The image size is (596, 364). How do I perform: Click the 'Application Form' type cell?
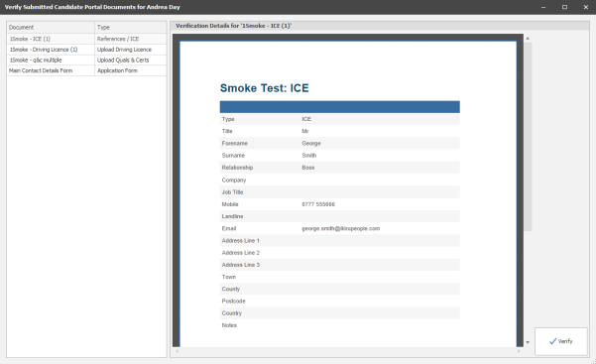point(130,70)
